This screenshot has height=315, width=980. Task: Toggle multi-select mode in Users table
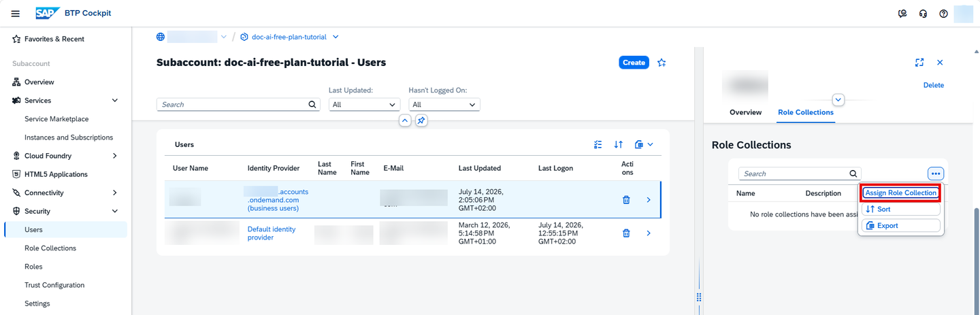[598, 144]
